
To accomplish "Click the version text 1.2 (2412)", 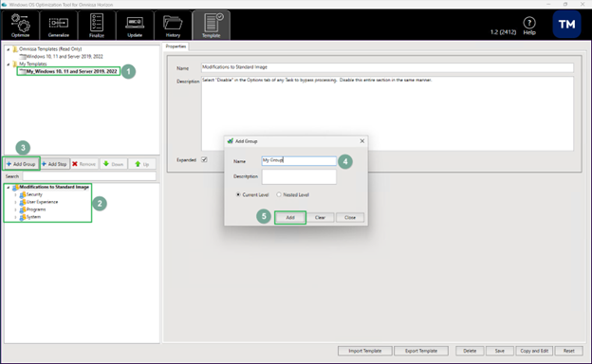I will tap(503, 32).
